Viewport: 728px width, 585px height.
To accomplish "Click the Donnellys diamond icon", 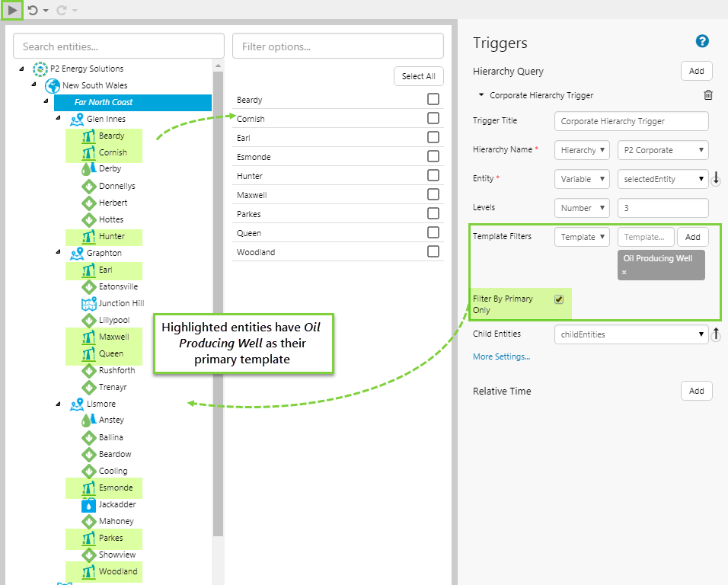I will coord(88,186).
